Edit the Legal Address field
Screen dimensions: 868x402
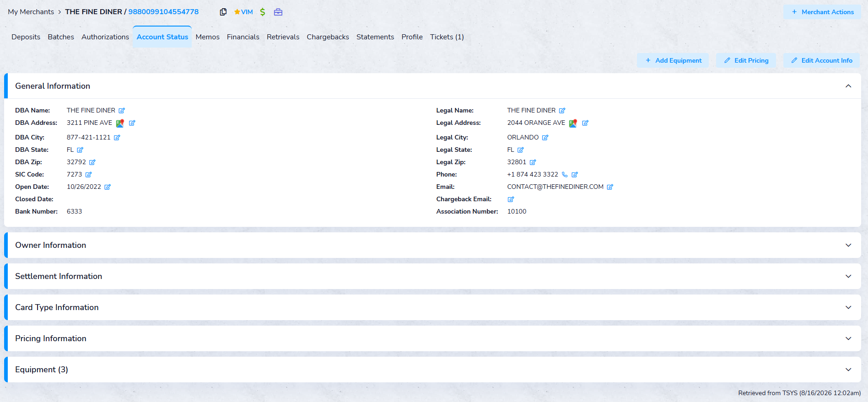point(585,123)
